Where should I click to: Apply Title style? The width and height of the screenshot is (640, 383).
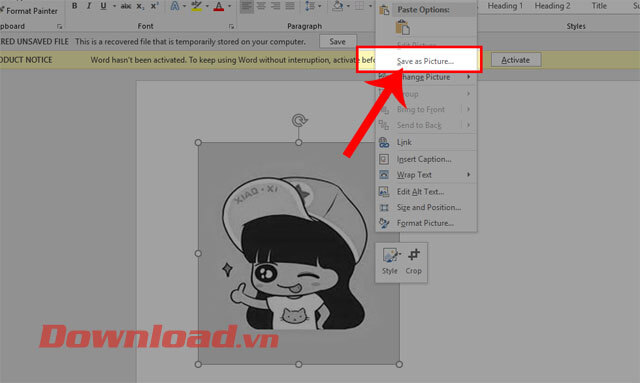coord(599,6)
